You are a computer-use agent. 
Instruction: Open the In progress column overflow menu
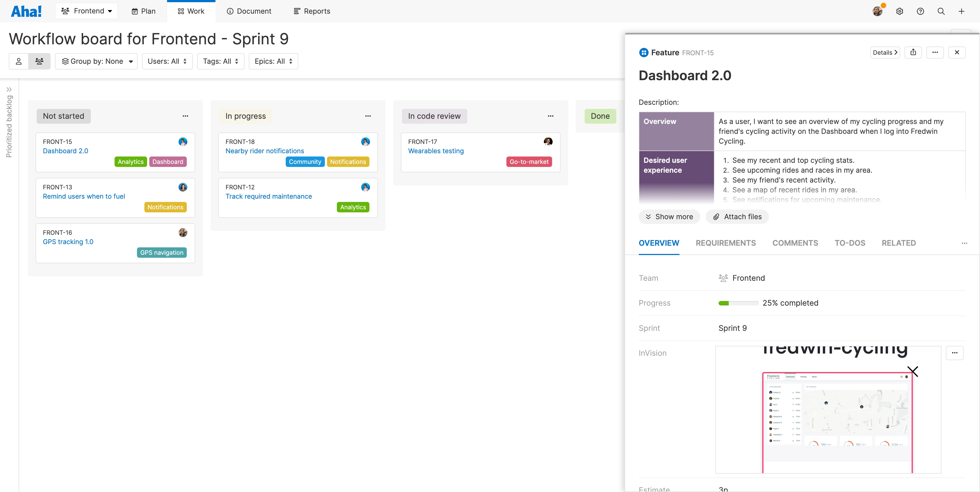coord(368,116)
